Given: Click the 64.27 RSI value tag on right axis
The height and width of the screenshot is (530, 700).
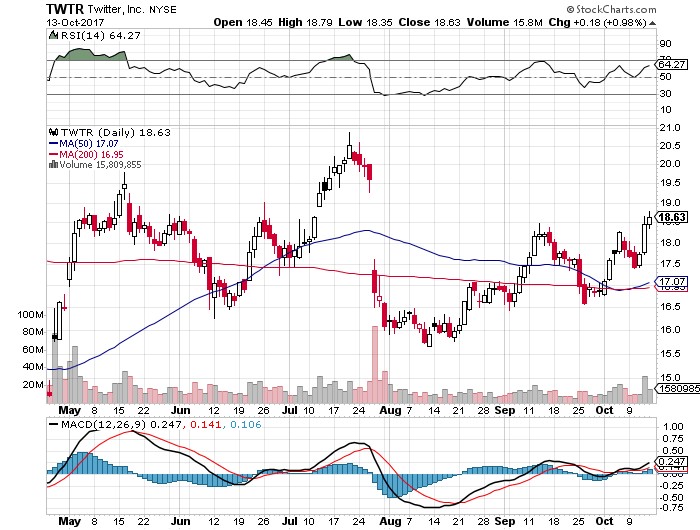Looking at the screenshot, I should pyautogui.click(x=672, y=65).
